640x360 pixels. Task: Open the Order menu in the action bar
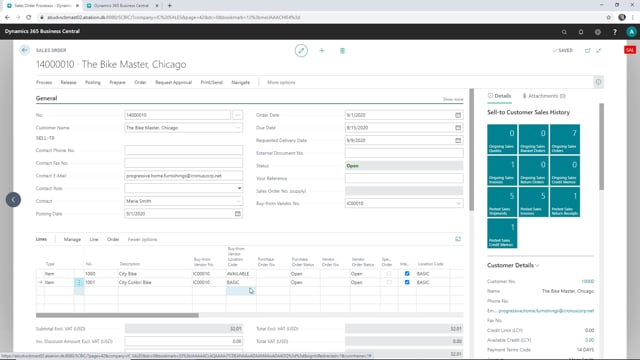coord(140,82)
